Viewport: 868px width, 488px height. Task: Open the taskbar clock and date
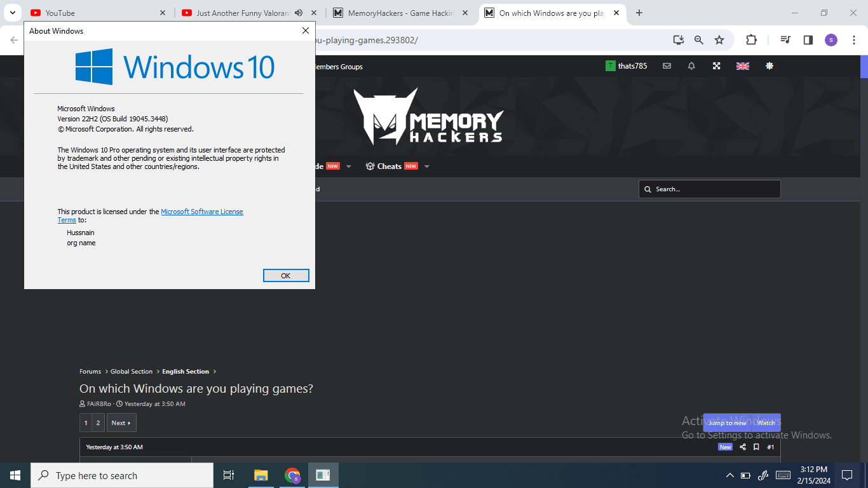click(x=814, y=475)
